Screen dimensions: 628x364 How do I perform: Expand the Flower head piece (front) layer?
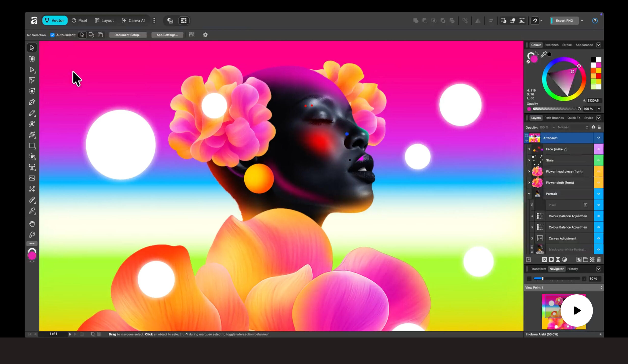tap(529, 171)
